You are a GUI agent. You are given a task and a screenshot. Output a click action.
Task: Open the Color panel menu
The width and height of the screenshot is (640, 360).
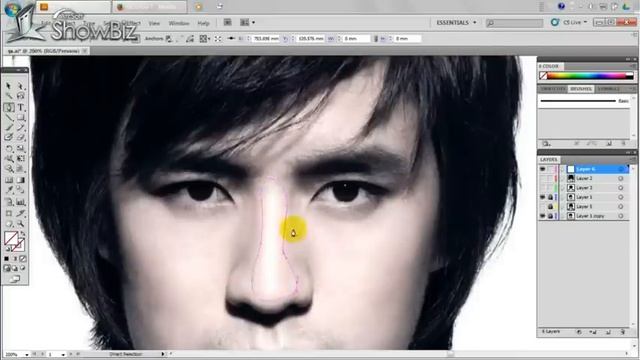(632, 66)
